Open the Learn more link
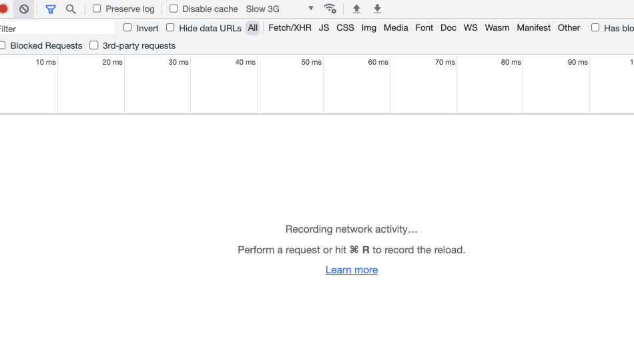Image resolution: width=634 pixels, height=364 pixels. click(x=352, y=270)
